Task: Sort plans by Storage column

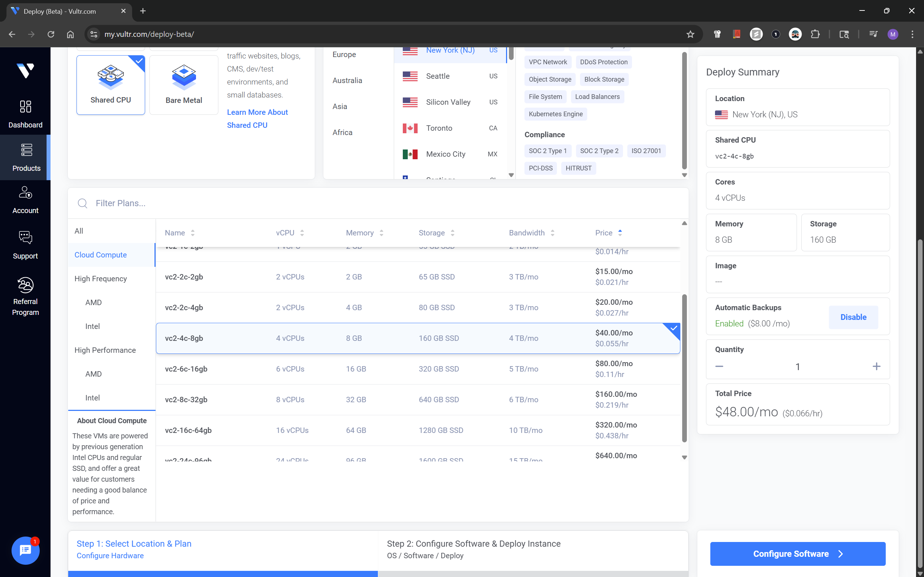Action: pos(436,233)
